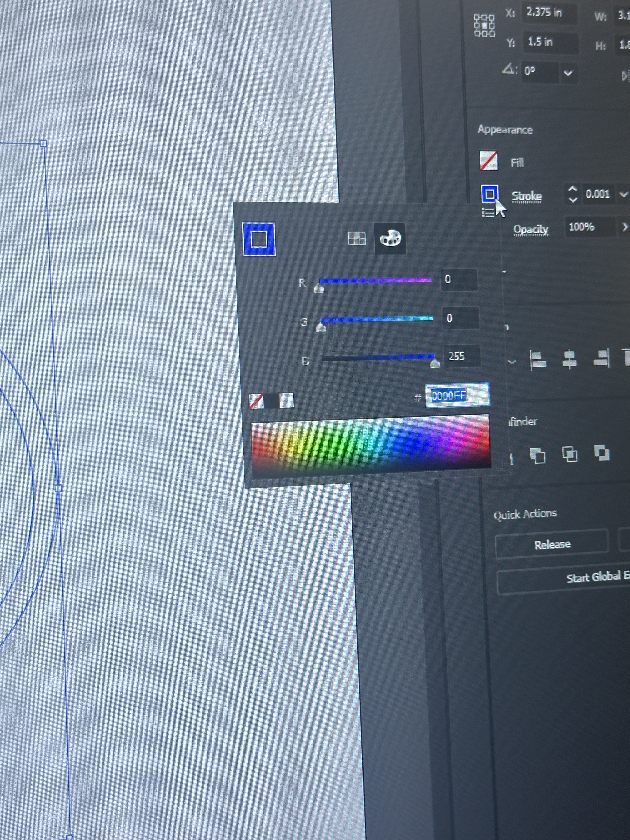
Task: Click the None swatch in color popup
Action: pyautogui.click(x=256, y=401)
